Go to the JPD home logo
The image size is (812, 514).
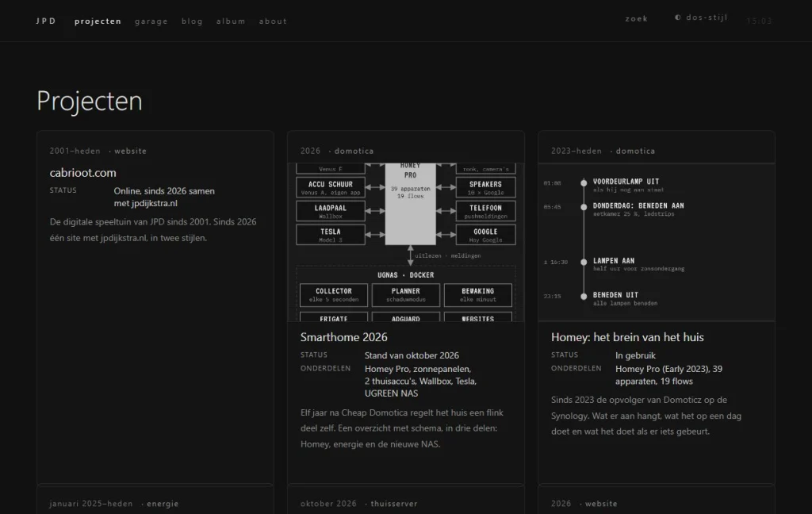point(46,21)
